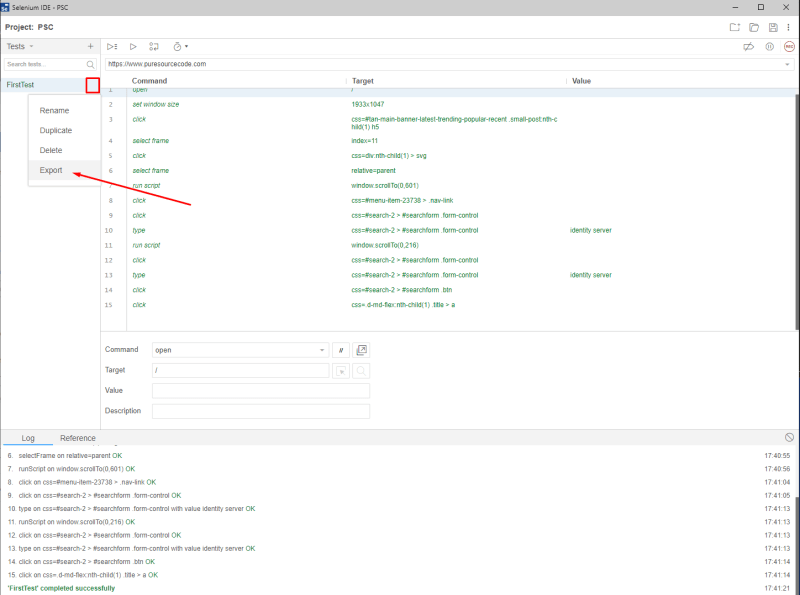Choose Delete from the context menu

click(51, 150)
